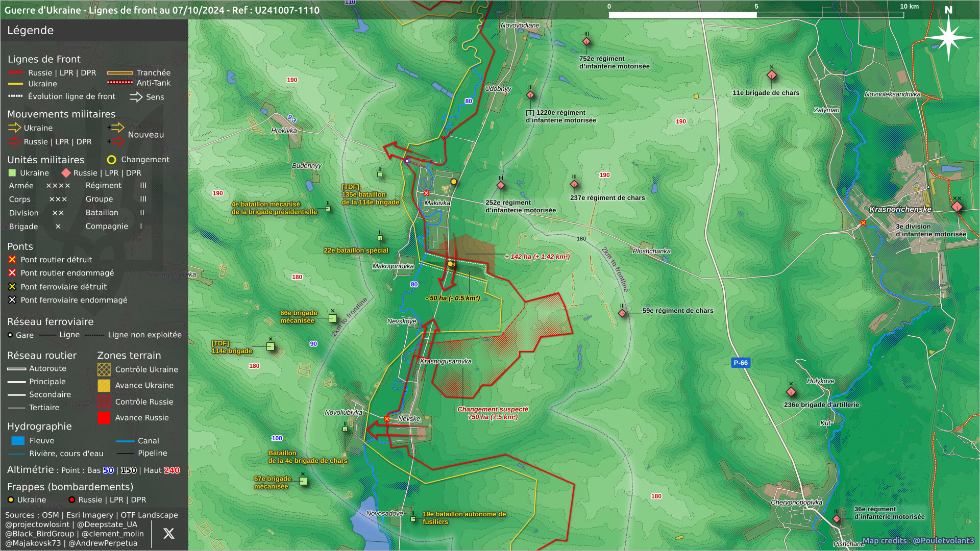Click the north compass star
This screenshot has width=980, height=551.
coord(948,37)
